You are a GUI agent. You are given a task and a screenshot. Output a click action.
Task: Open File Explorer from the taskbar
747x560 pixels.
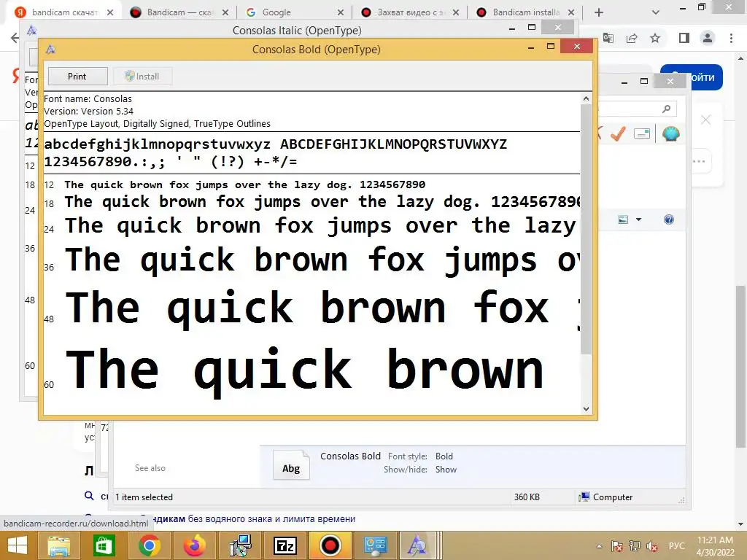[x=58, y=545]
